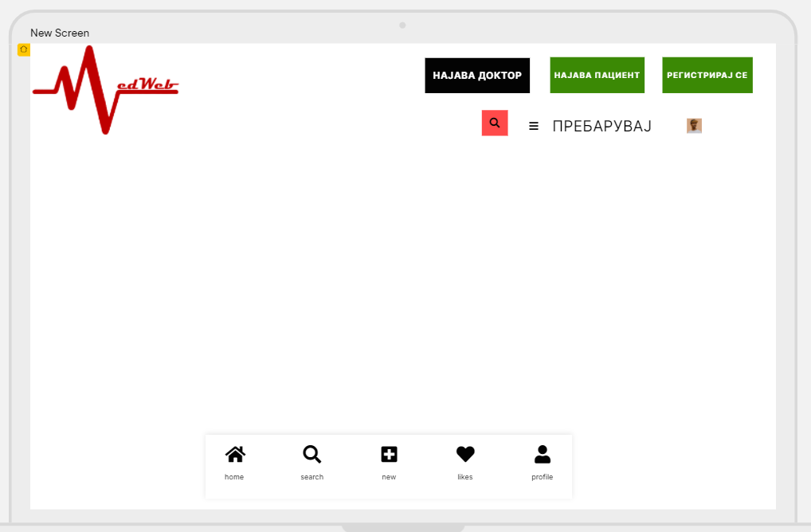Select the magnifier icon in bottom navigation
This screenshot has width=811, height=532.
(x=311, y=455)
